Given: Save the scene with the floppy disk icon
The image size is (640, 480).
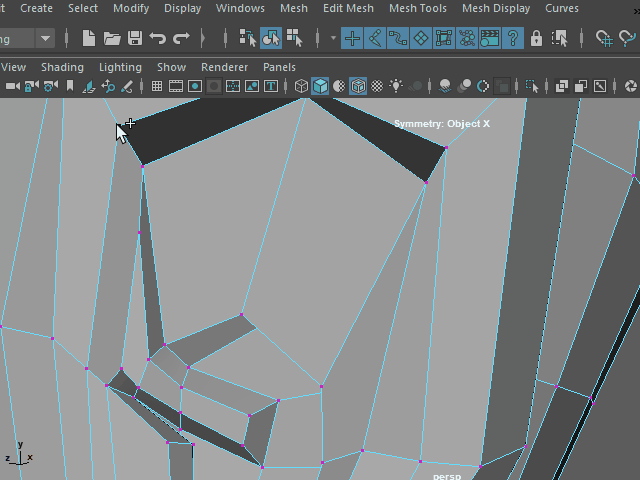Looking at the screenshot, I should click(135, 39).
